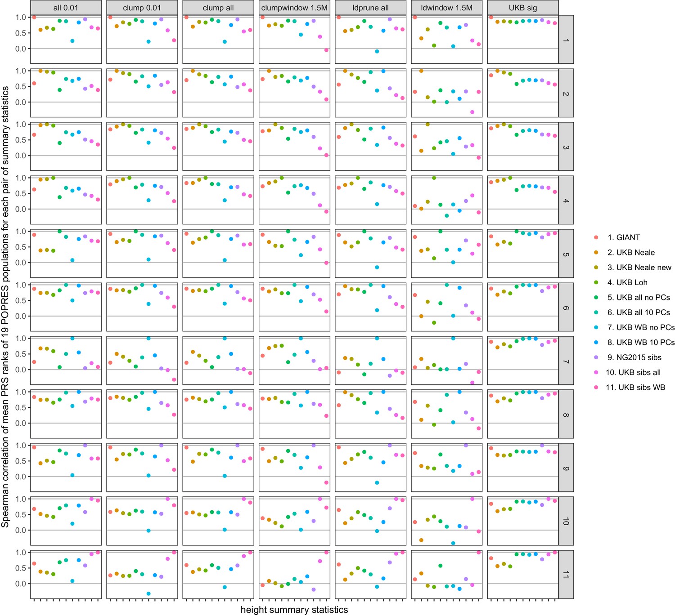Click the row strip labeled 5
The height and width of the screenshot is (616, 675).
coord(566,254)
